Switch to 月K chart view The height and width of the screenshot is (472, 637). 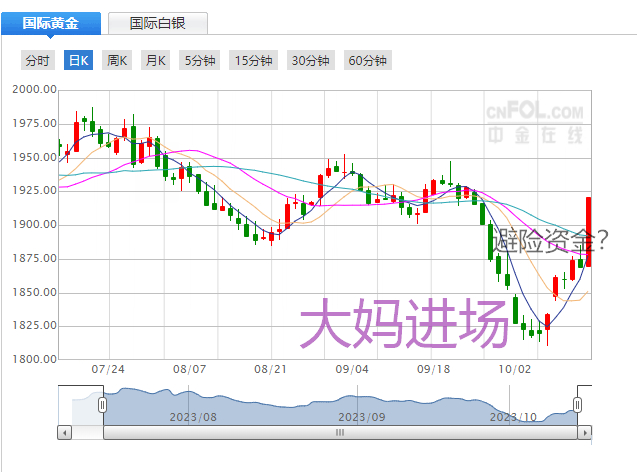155,61
